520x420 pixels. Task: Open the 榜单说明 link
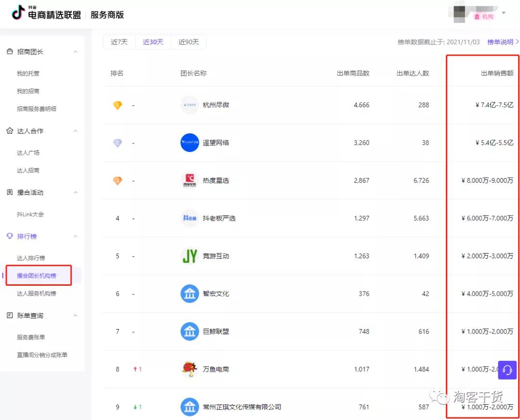point(502,42)
